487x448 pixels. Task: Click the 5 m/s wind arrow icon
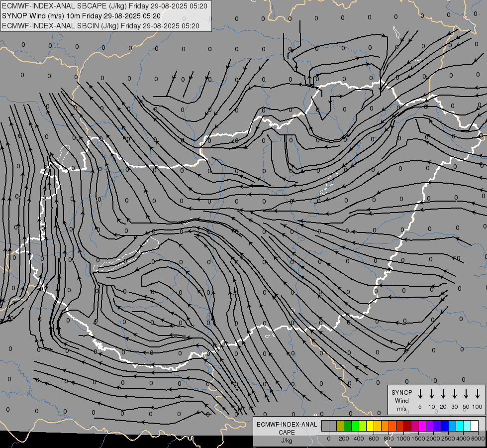tap(420, 394)
